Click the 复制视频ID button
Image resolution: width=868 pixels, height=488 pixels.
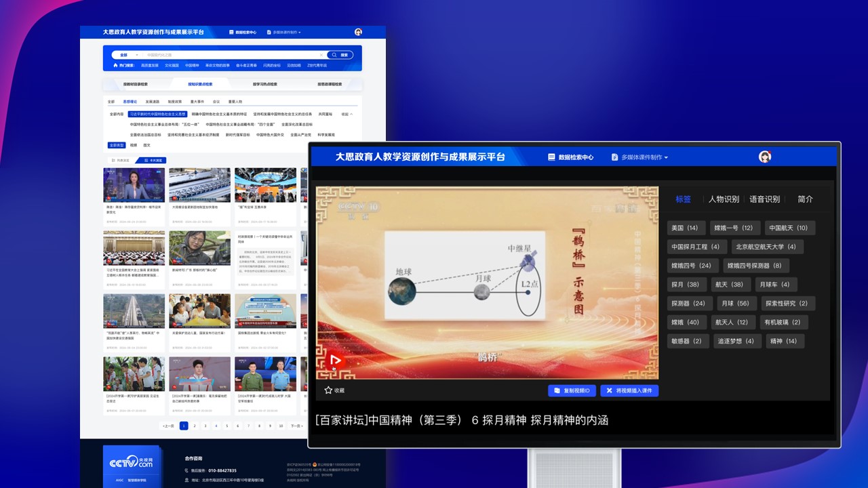tap(572, 390)
